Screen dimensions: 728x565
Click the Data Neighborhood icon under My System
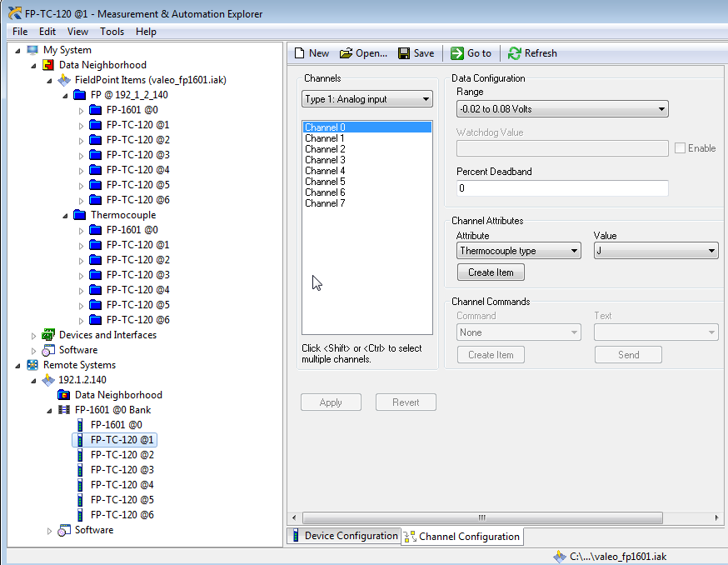click(x=48, y=65)
